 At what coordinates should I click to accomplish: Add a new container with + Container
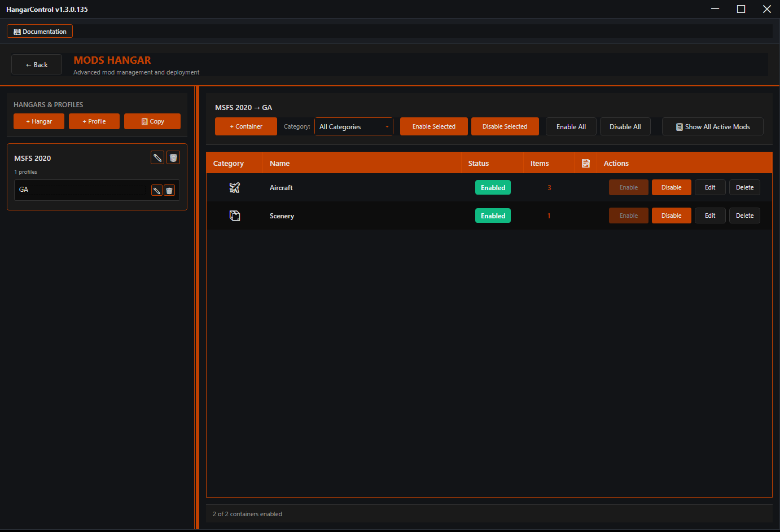point(246,126)
